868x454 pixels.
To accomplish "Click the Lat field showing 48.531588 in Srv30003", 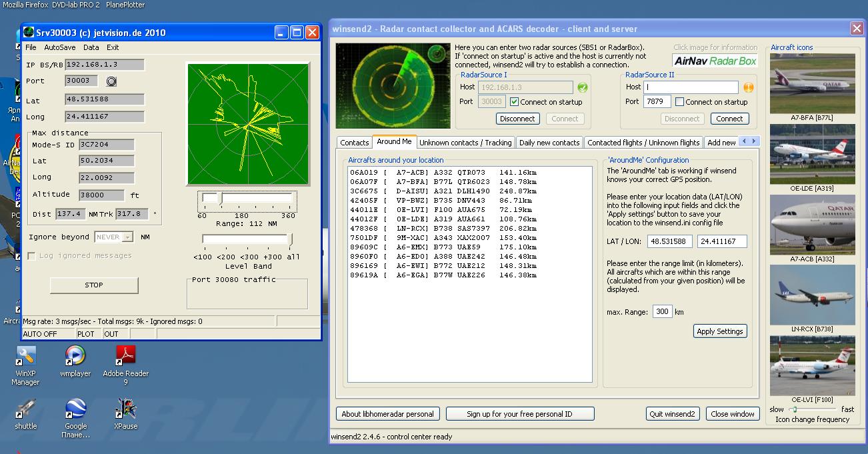I will [105, 99].
